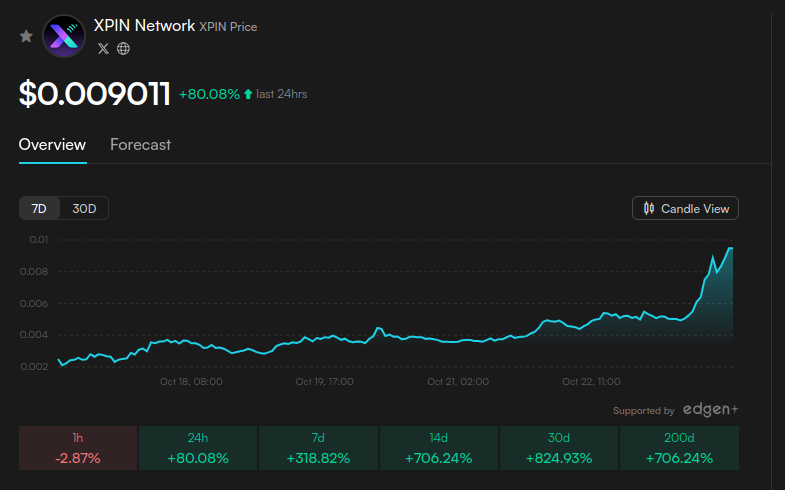Click the Oct 22, 11:00 axis label

point(591,381)
